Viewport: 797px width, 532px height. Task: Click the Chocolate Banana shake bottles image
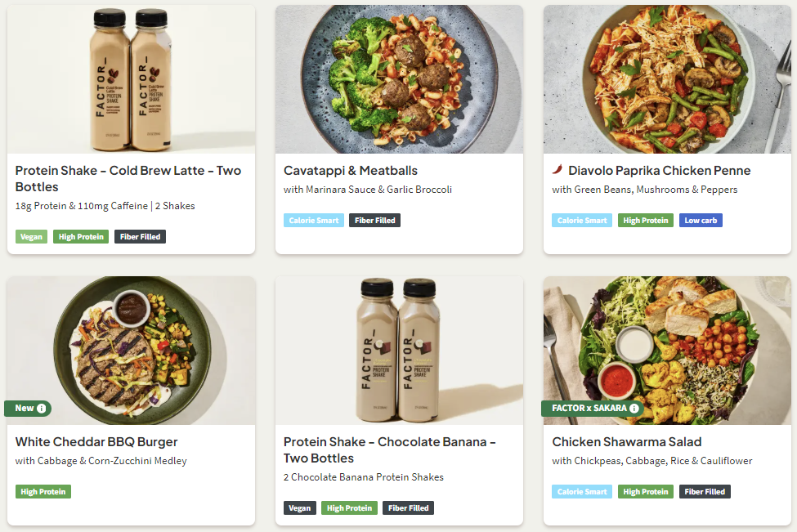(399, 350)
